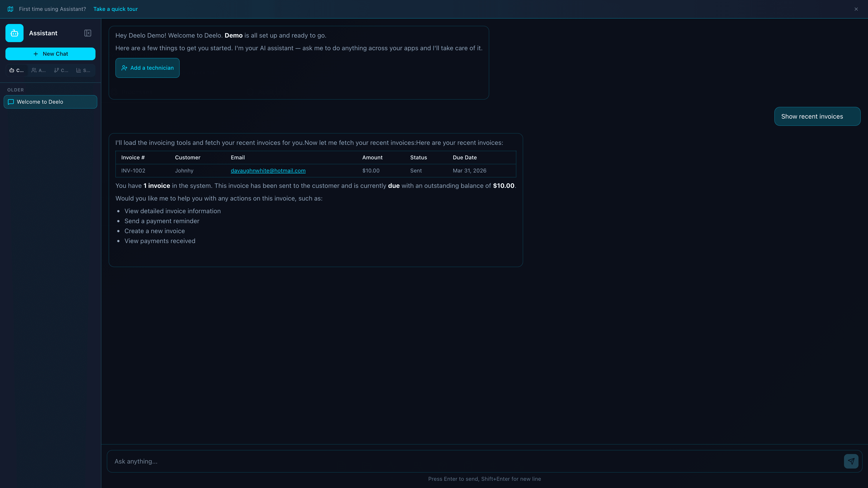Click View detailed invoice information bullet
This screenshot has width=868, height=488.
coord(172,211)
